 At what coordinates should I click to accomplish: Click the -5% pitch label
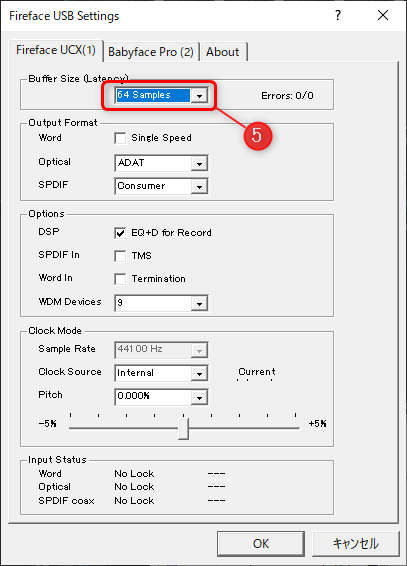pos(48,423)
